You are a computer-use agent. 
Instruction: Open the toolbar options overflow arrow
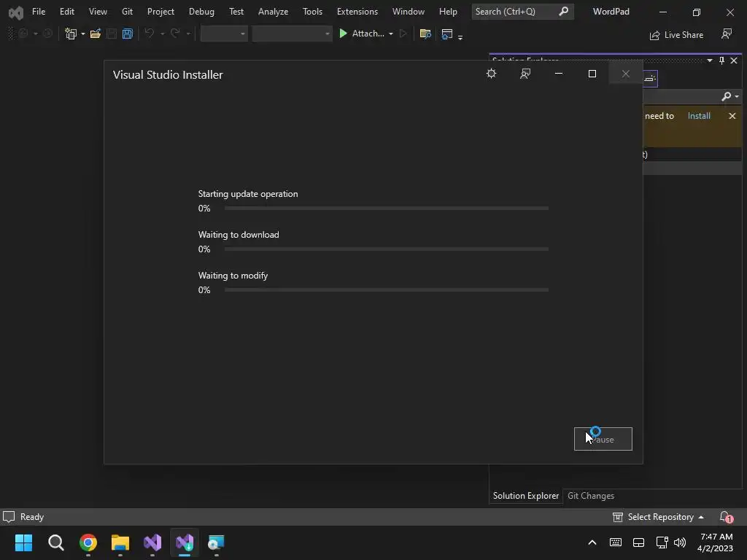[460, 37]
